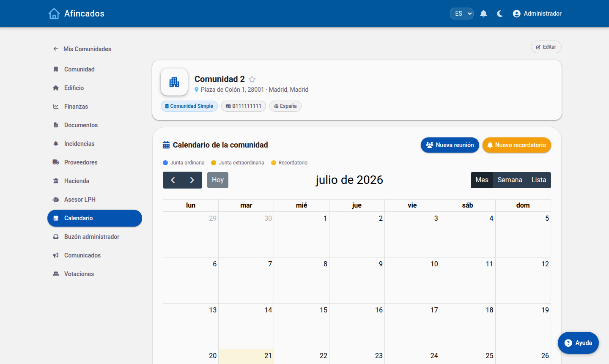The width and height of the screenshot is (609, 364).
Task: Go to next month arrow
Action: [x=192, y=180]
